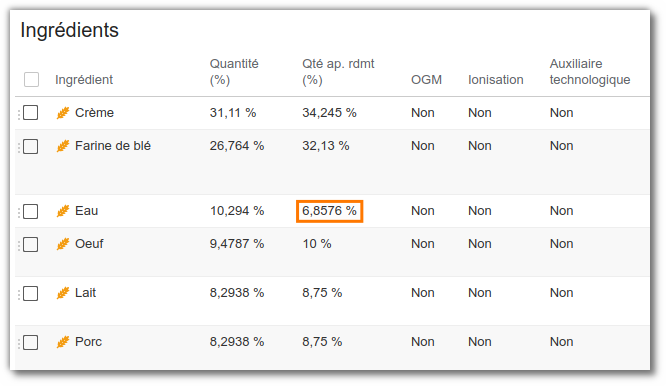Click the wheat icon beside Eau

(x=63, y=211)
